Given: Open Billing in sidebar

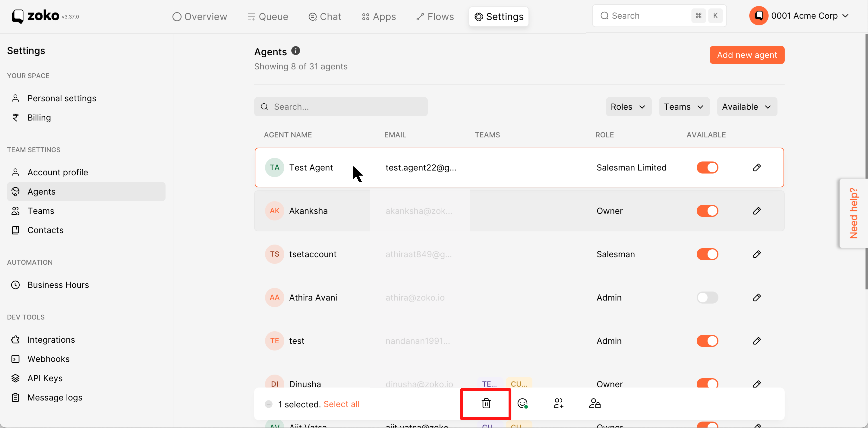Looking at the screenshot, I should [x=86, y=117].
